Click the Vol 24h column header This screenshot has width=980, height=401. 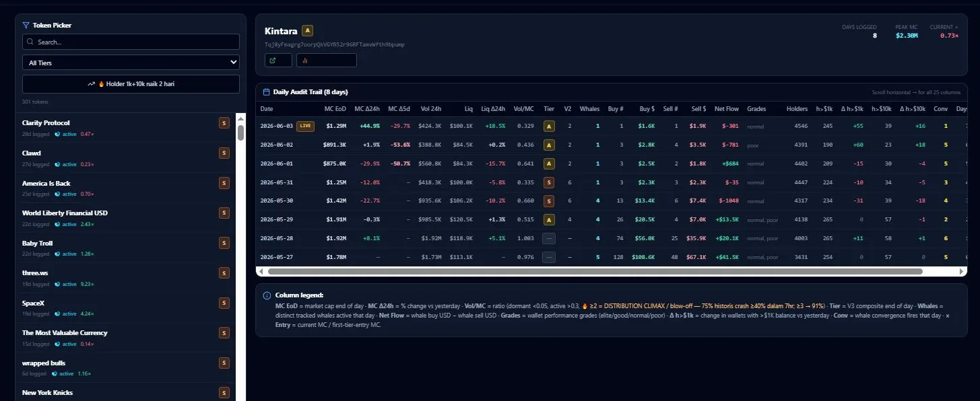click(431, 108)
